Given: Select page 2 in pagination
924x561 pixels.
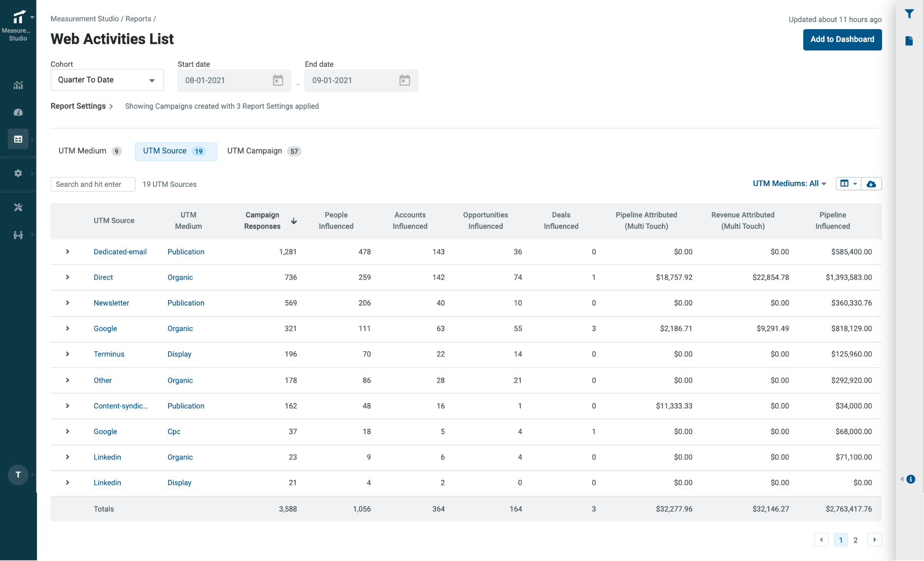Looking at the screenshot, I should tap(855, 540).
